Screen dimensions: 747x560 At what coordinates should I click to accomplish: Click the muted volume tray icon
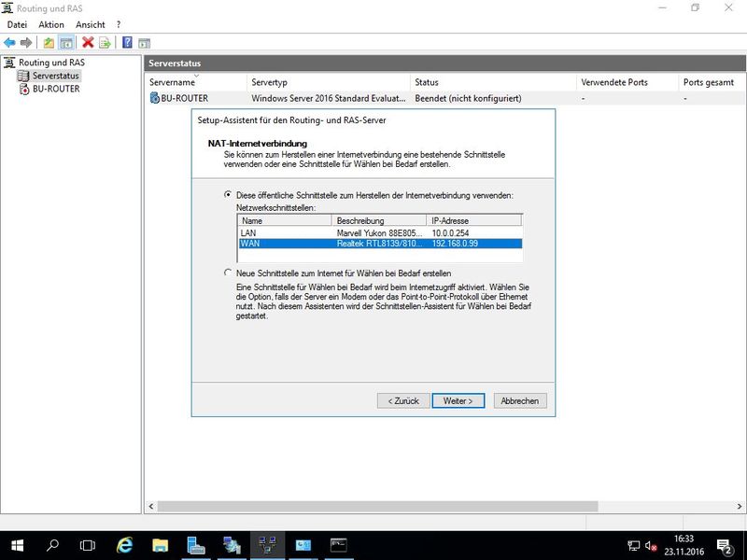tap(651, 546)
